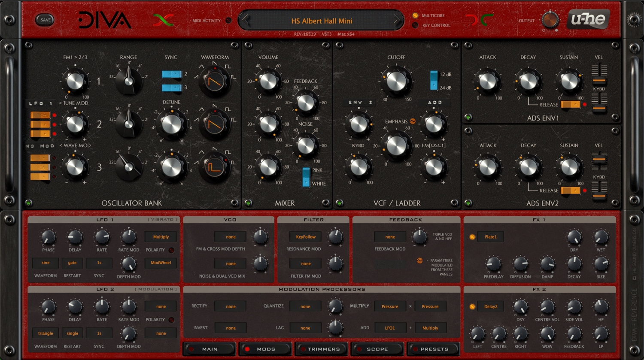This screenshot has width=644, height=360.
Task: Switch to the SCOPE tab
Action: pos(378,349)
